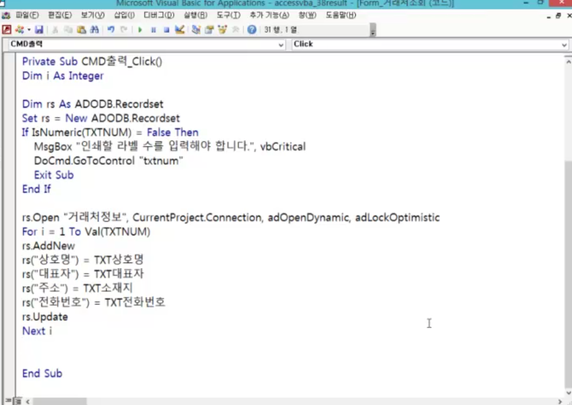Image resolution: width=572 pixels, height=405 pixels.
Task: Click the rs("대표자") = TXT대표자 line
Action: [x=83, y=274]
